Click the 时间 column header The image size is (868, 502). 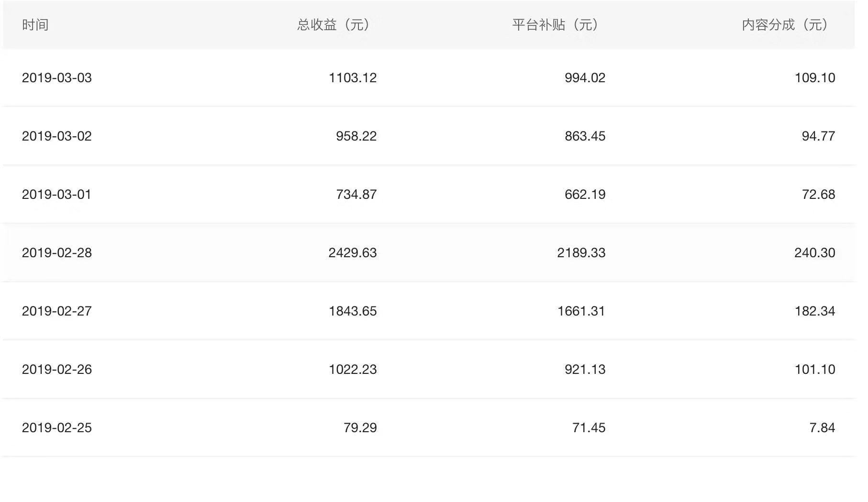(x=35, y=25)
